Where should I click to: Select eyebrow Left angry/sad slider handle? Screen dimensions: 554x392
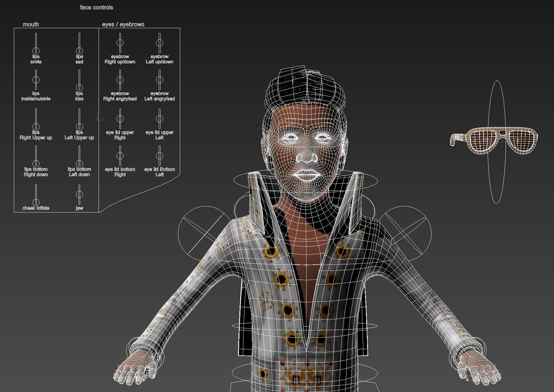click(159, 80)
